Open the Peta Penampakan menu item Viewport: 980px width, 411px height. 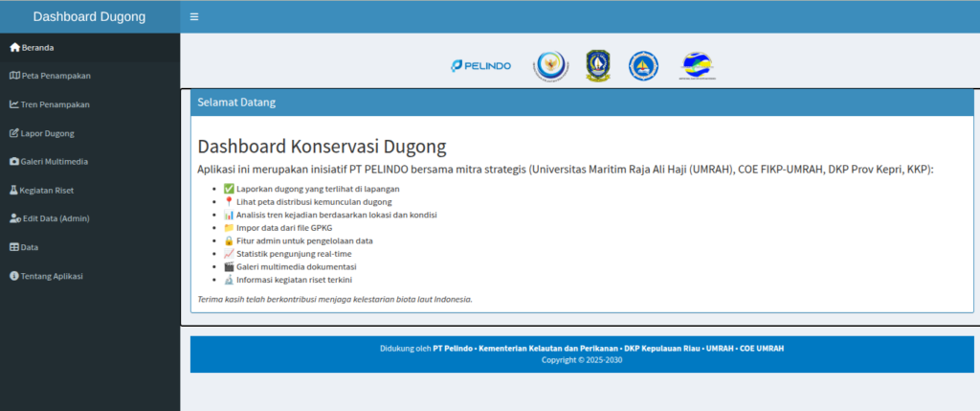[x=56, y=76]
